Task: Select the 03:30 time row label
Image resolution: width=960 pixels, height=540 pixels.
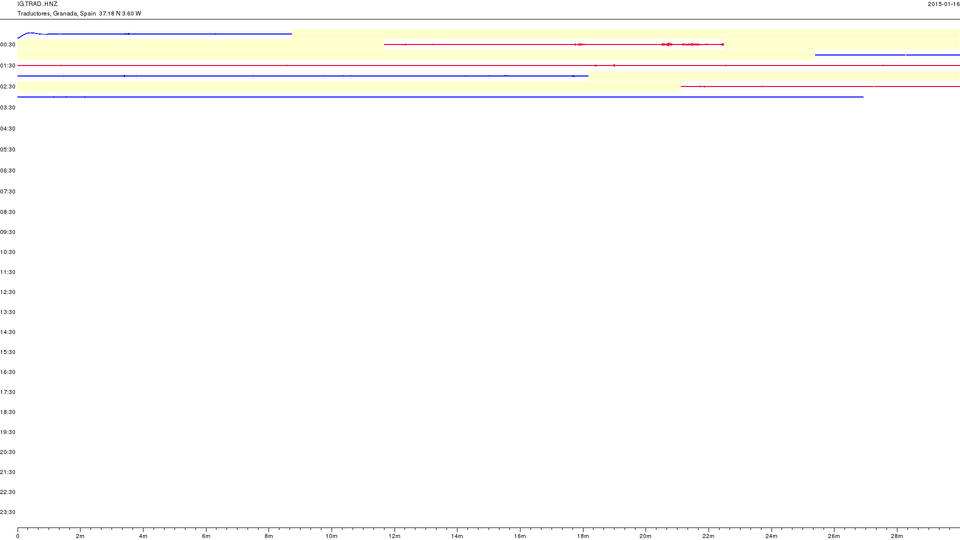Action: pyautogui.click(x=7, y=108)
